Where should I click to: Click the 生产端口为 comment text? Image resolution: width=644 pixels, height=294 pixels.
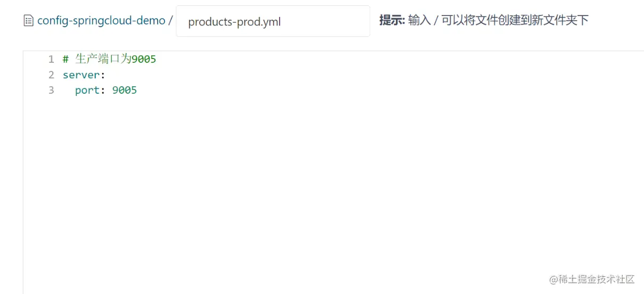pos(103,59)
